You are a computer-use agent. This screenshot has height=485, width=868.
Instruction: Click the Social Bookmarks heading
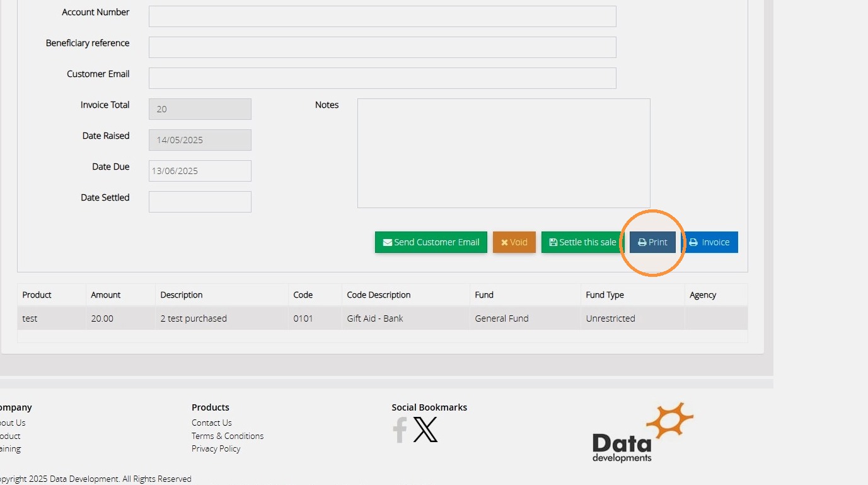pyautogui.click(x=429, y=407)
